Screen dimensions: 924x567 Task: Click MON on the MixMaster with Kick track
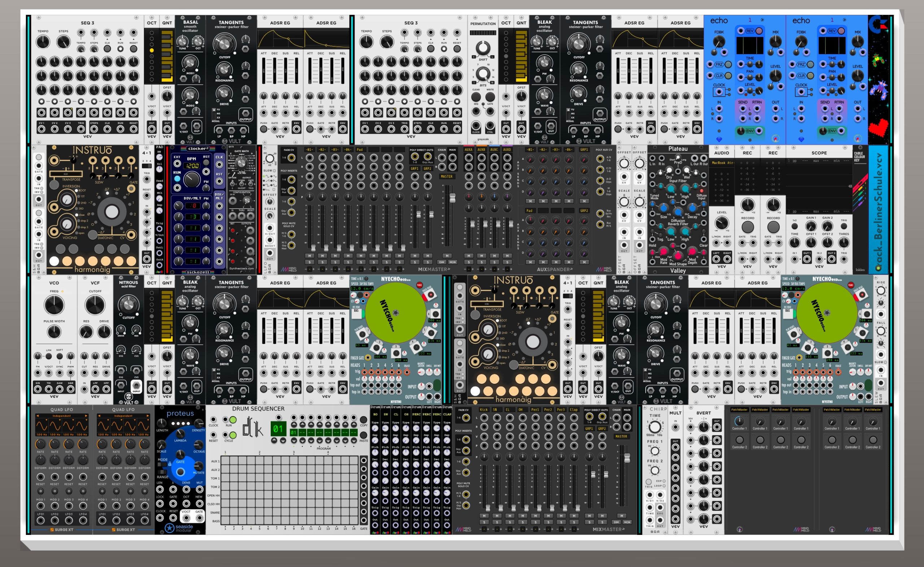(627, 522)
